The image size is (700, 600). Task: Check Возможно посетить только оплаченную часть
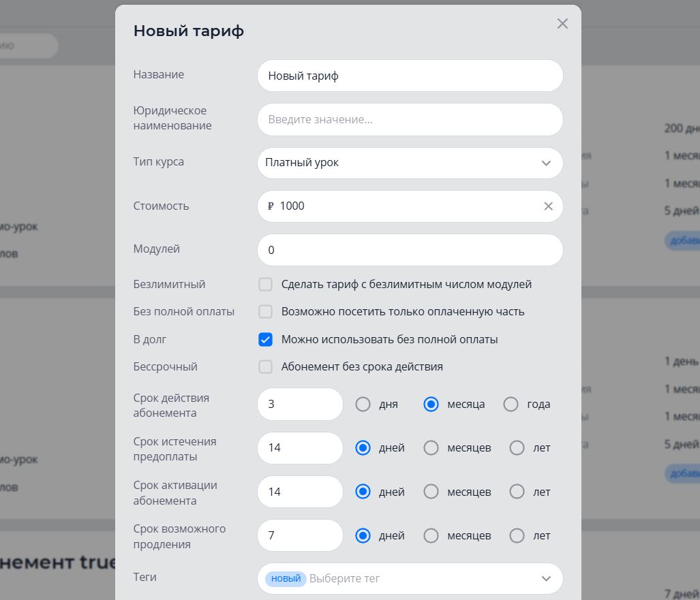pos(266,312)
